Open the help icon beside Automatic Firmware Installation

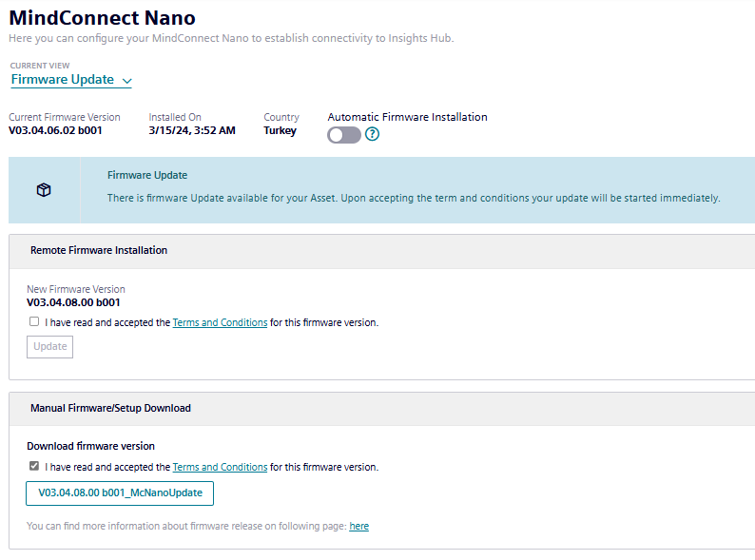pos(372,134)
